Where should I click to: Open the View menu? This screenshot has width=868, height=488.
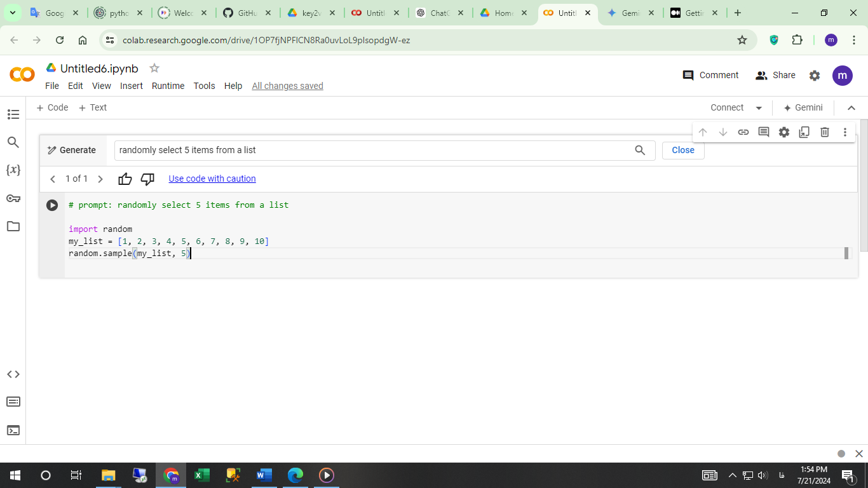[102, 86]
